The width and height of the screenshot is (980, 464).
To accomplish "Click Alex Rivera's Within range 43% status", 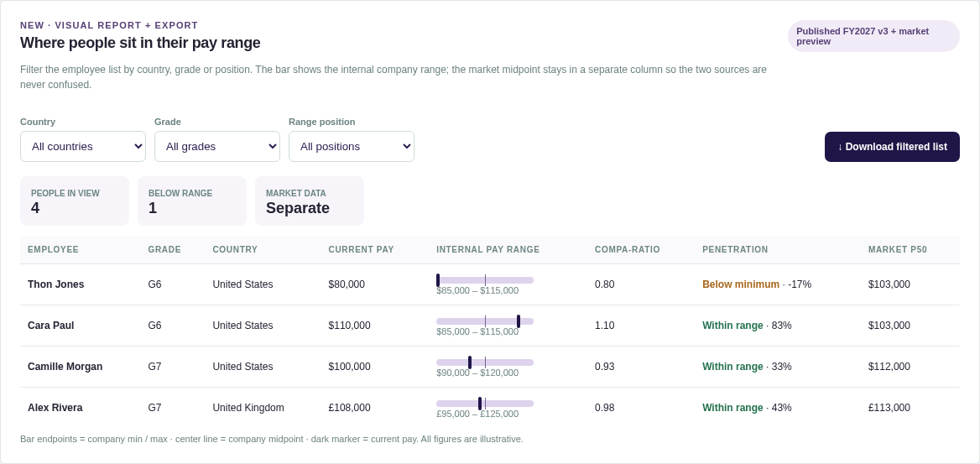I will tap(747, 409).
